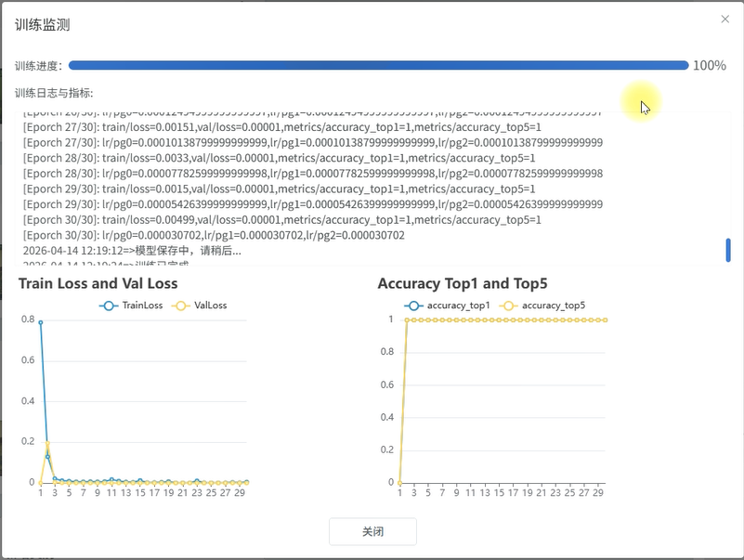Click the log line with train/loss=0.00499

[281, 220]
